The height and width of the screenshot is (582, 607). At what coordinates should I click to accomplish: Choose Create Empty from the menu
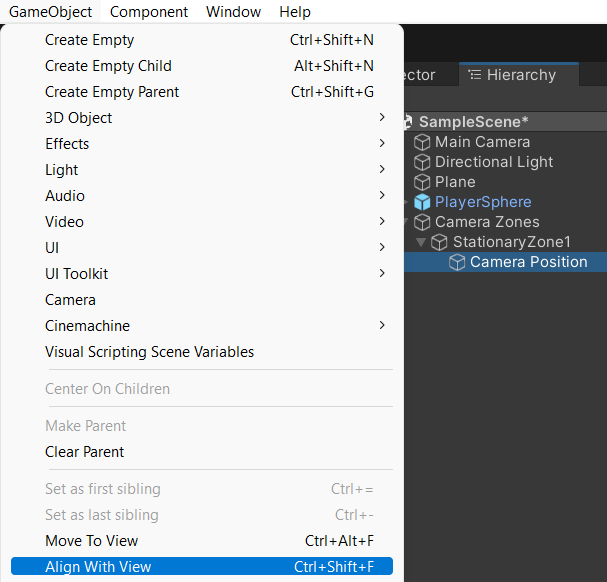point(202,40)
